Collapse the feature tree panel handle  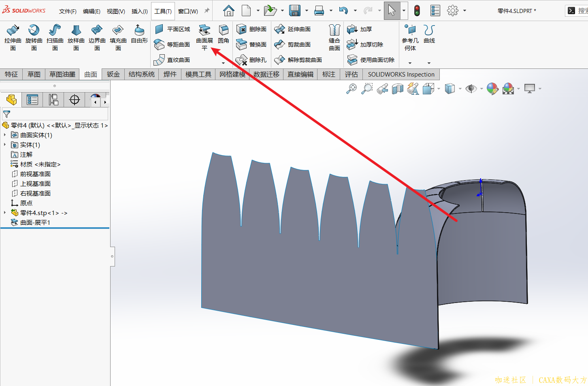[x=112, y=256]
